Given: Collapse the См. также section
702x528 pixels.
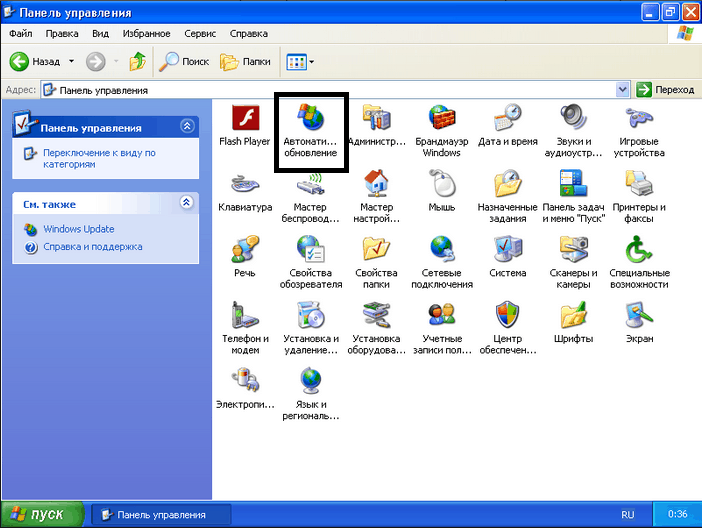Looking at the screenshot, I should tap(186, 203).
